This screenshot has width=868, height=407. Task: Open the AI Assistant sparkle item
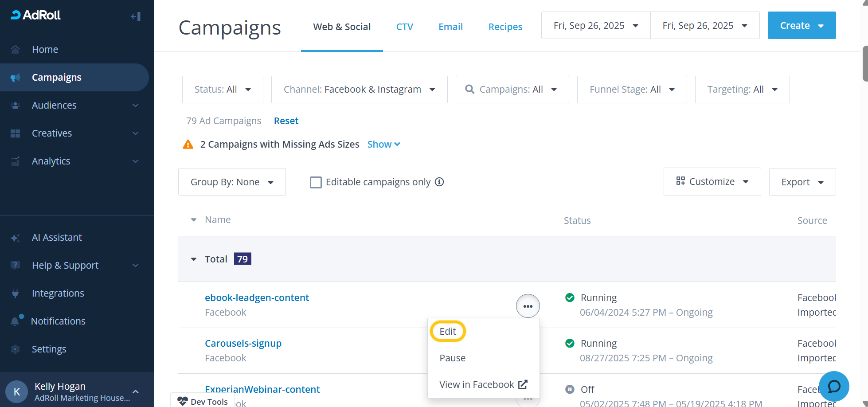point(16,238)
